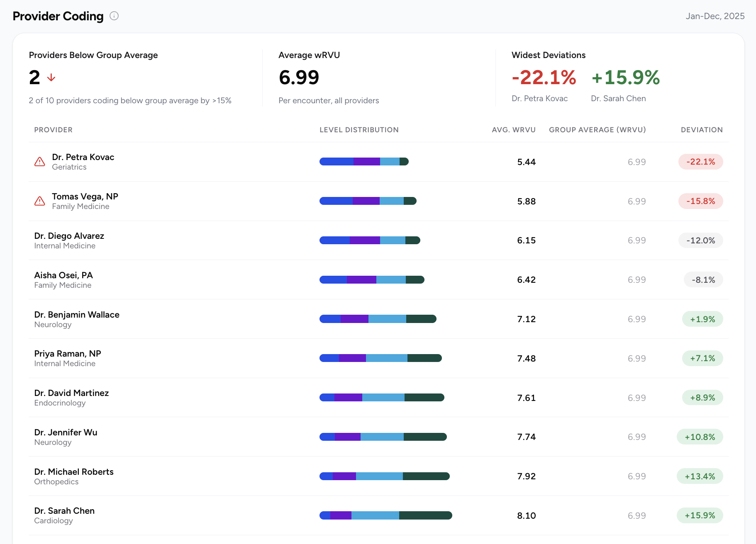Click the warning icon next to Dr. Petra Kovac

click(39, 162)
